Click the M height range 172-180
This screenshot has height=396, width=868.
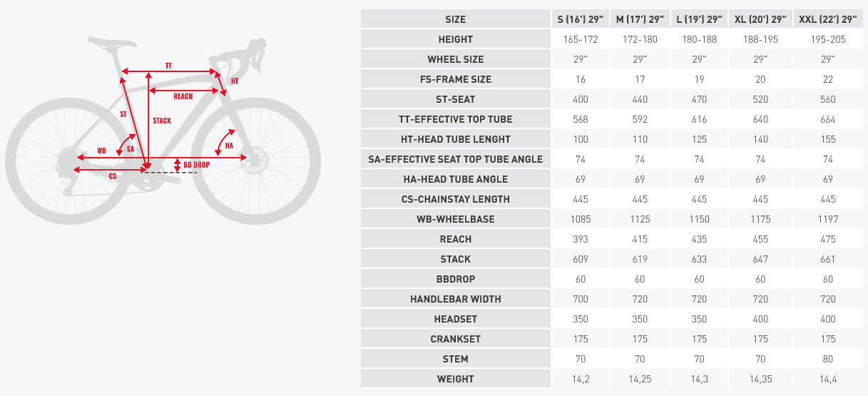(640, 39)
